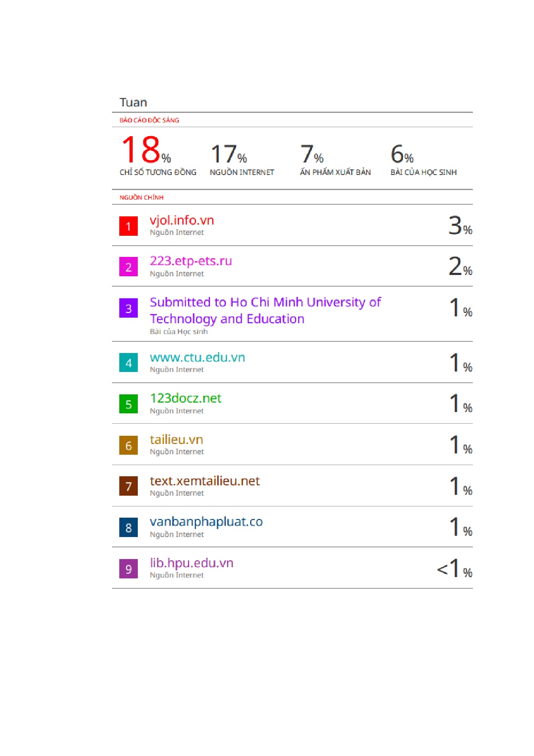Click the violet number 9 source badge
The image size is (534, 756).
128,569
